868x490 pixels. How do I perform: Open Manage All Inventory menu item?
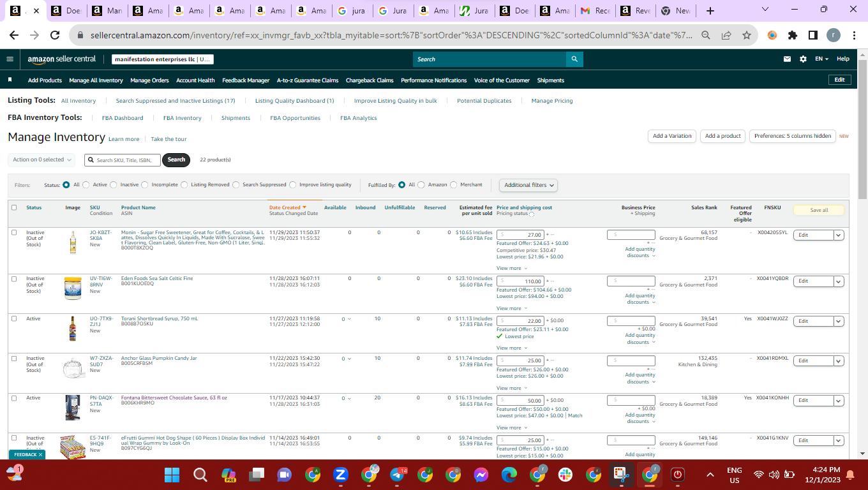pyautogui.click(x=96, y=80)
